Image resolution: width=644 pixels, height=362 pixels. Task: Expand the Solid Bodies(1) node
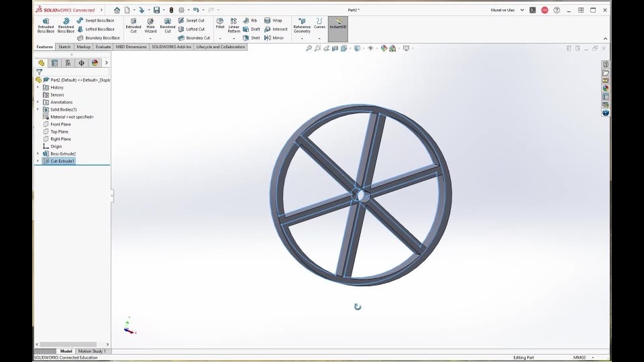pos(38,109)
